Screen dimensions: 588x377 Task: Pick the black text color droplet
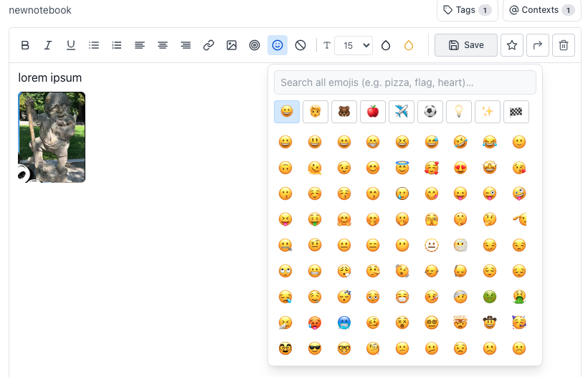point(386,45)
